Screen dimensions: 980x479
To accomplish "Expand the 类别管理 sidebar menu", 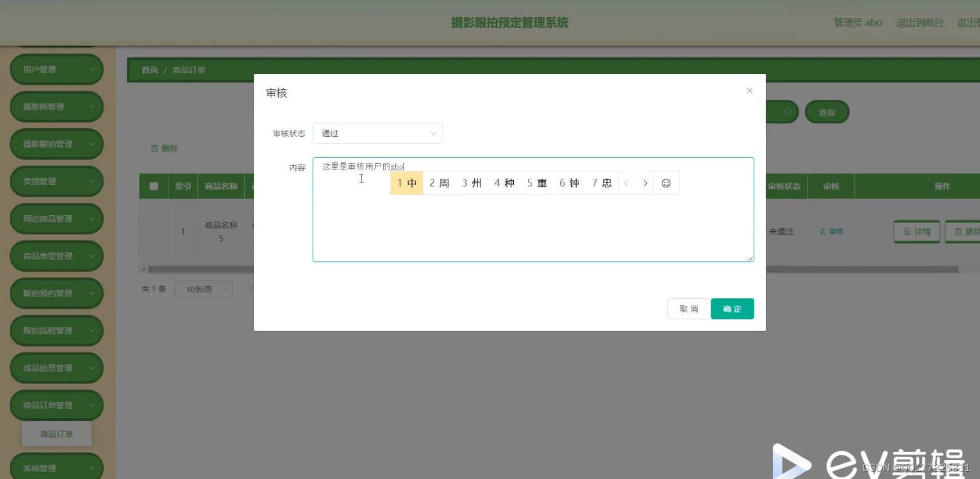I will pos(57,181).
